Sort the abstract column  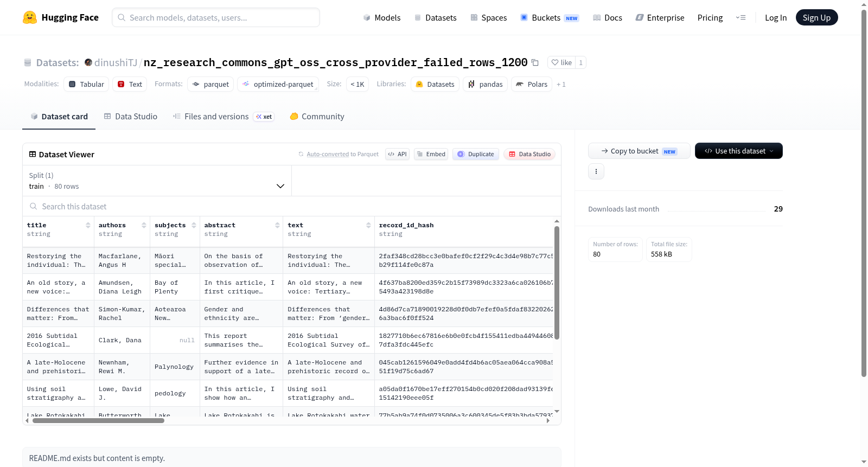point(277,225)
